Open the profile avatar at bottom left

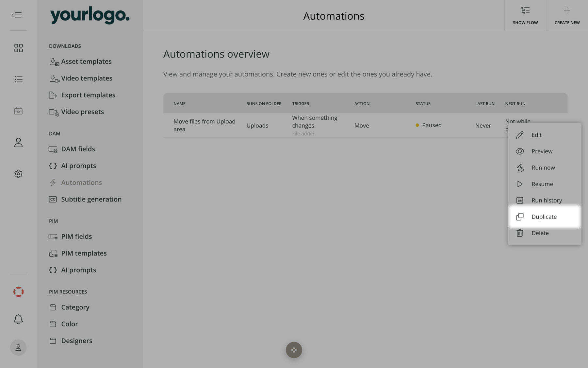click(18, 347)
